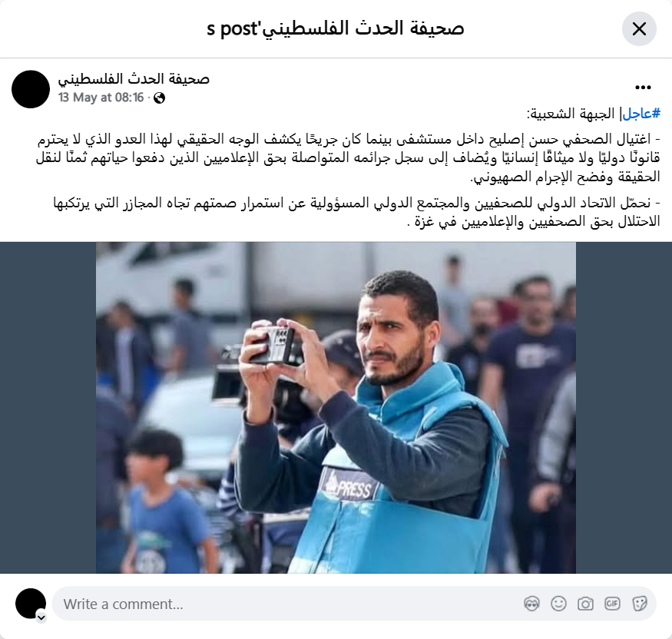Viewport: 672px width, 639px height.
Task: Expand the comment identity switcher chevron
Action: pyautogui.click(x=41, y=617)
